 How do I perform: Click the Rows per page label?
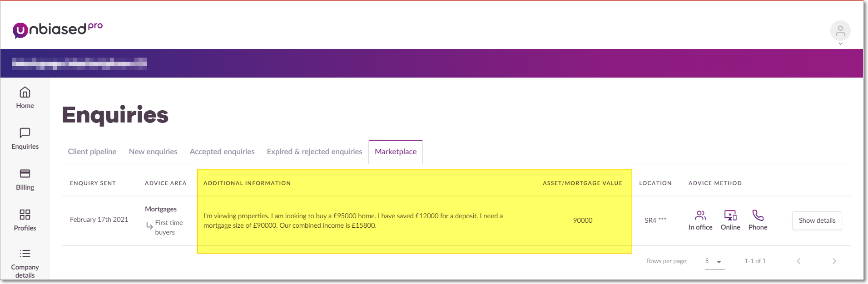[667, 261]
